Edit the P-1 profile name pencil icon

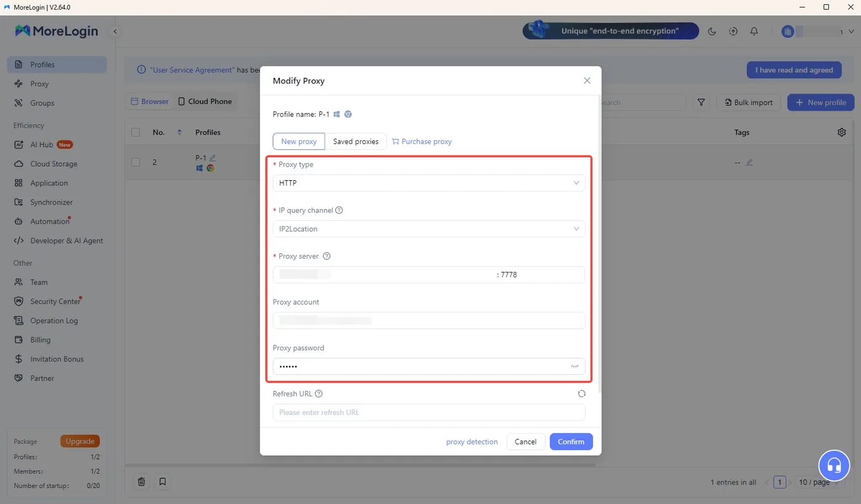click(213, 158)
